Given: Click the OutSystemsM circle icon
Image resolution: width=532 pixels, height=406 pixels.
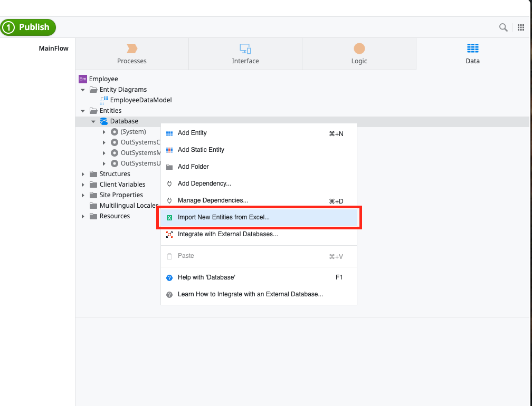Looking at the screenshot, I should 115,153.
